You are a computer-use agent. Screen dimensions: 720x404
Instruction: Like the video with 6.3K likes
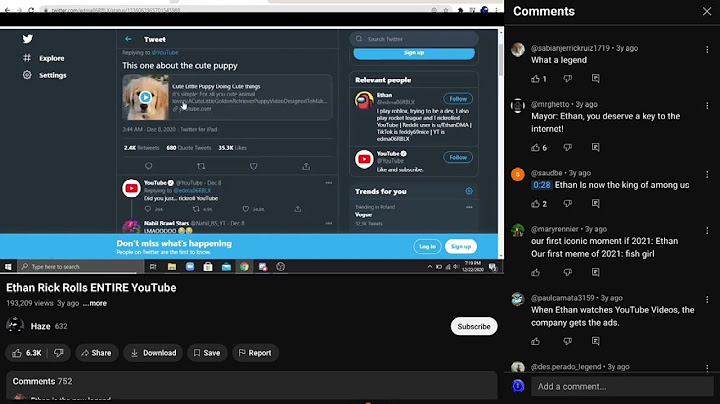(x=27, y=353)
